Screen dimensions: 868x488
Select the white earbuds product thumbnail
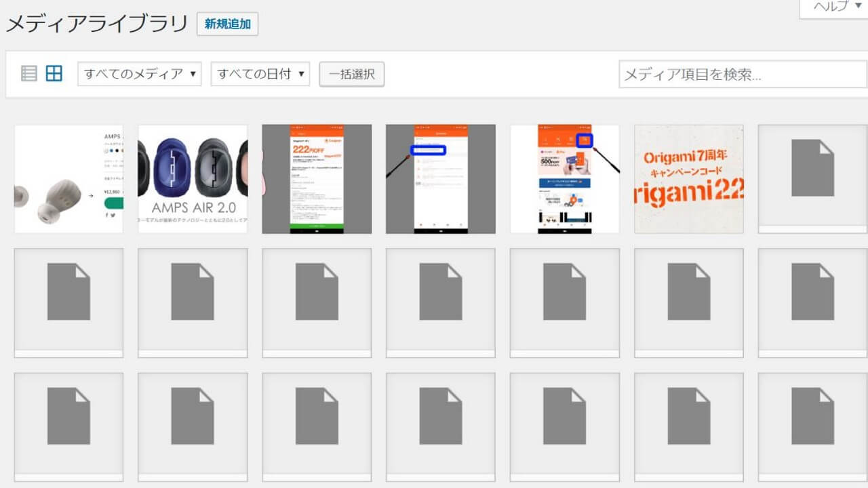coord(68,179)
